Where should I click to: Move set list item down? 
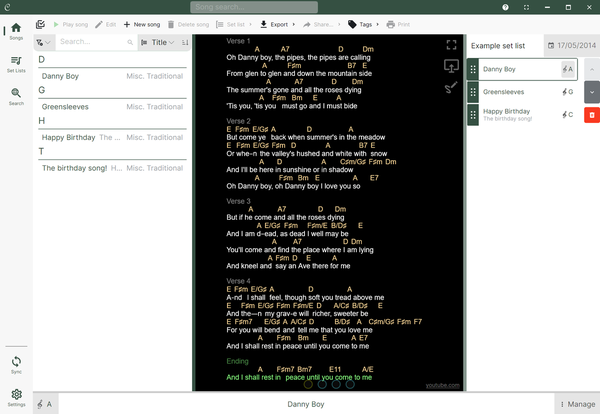[x=592, y=92]
